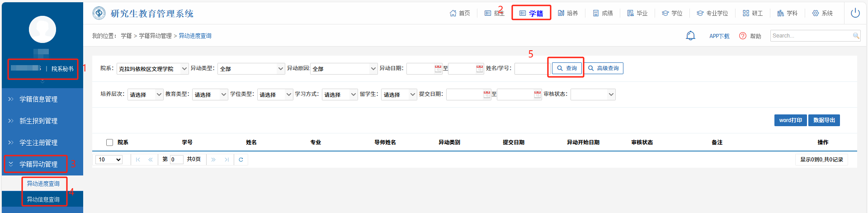Go to last page using pagination arrow
The image size is (868, 213).
(x=226, y=160)
